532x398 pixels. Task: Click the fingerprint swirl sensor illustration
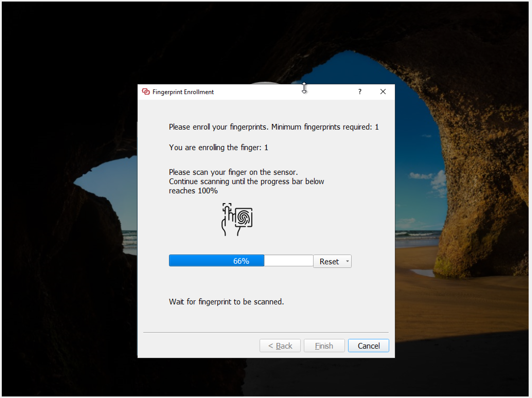[244, 218]
